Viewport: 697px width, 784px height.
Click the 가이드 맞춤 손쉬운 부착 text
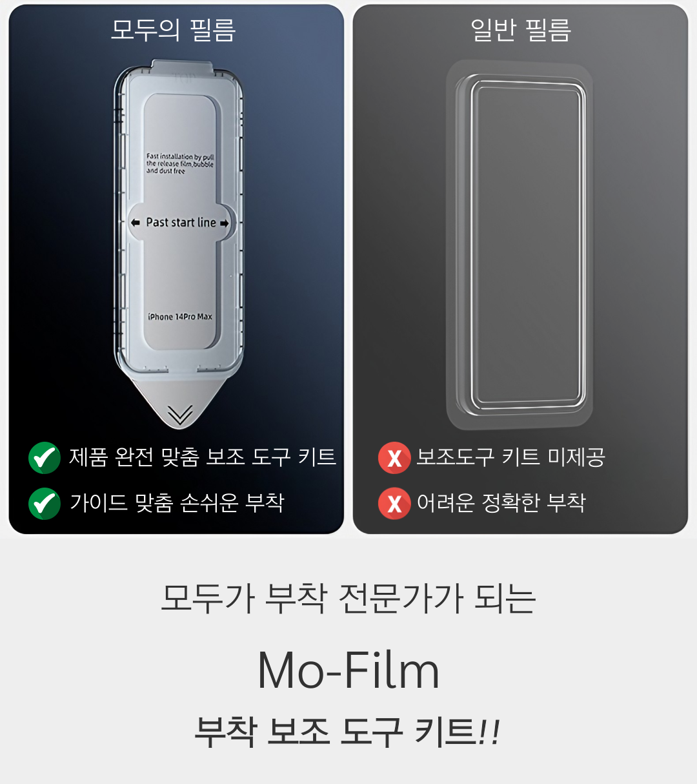[x=177, y=502]
